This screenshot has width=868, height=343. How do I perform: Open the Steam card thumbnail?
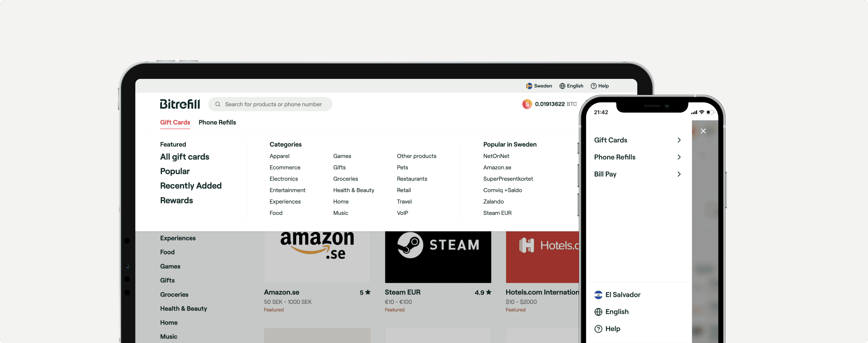438,257
